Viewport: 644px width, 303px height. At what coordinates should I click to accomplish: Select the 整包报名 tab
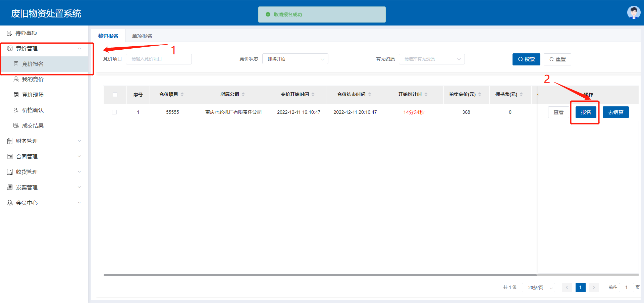click(x=108, y=36)
